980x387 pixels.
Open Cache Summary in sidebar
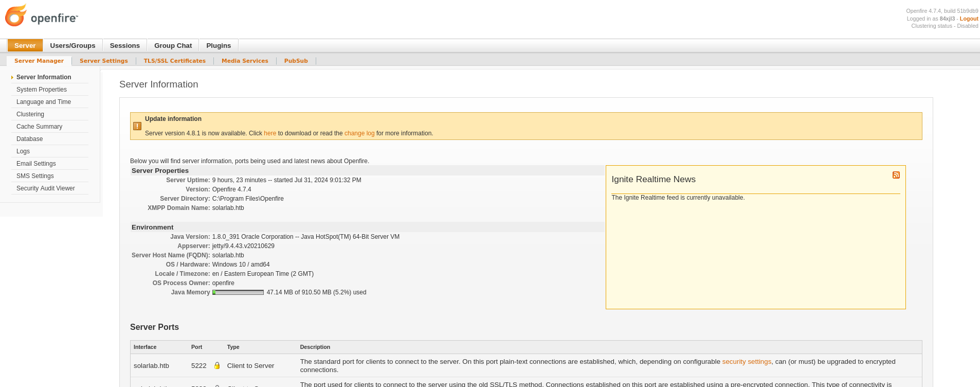tap(39, 127)
